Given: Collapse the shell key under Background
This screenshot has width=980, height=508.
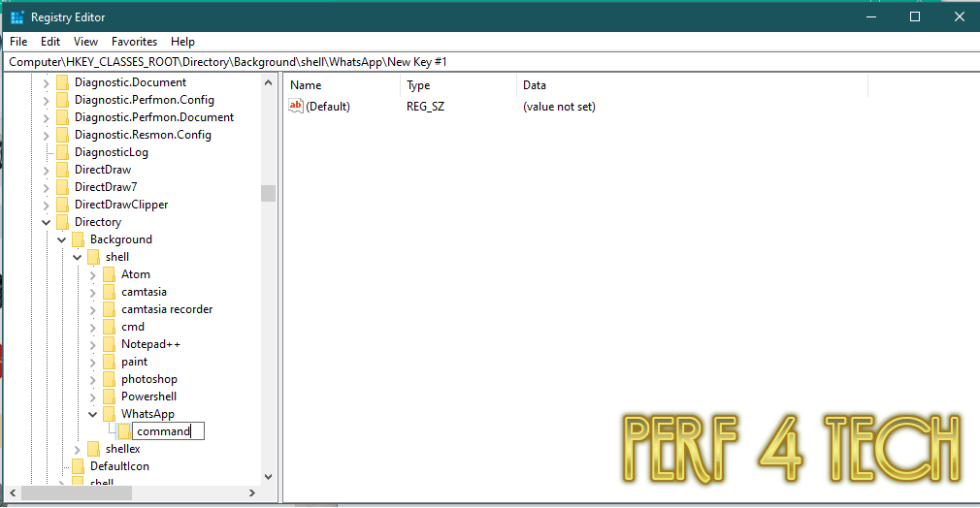Looking at the screenshot, I should 78,258.
